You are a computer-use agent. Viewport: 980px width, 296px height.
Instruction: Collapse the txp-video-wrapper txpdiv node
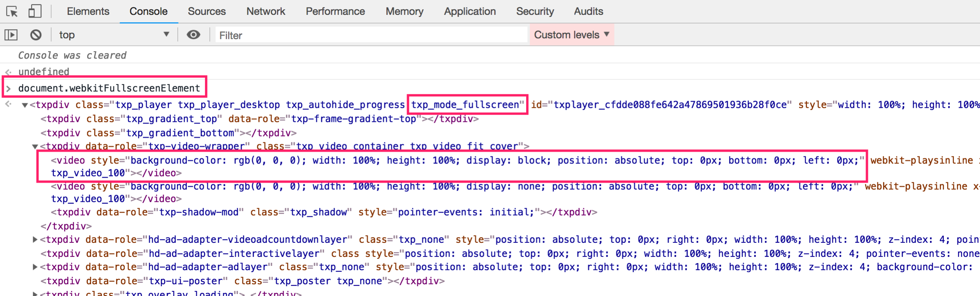click(35, 147)
